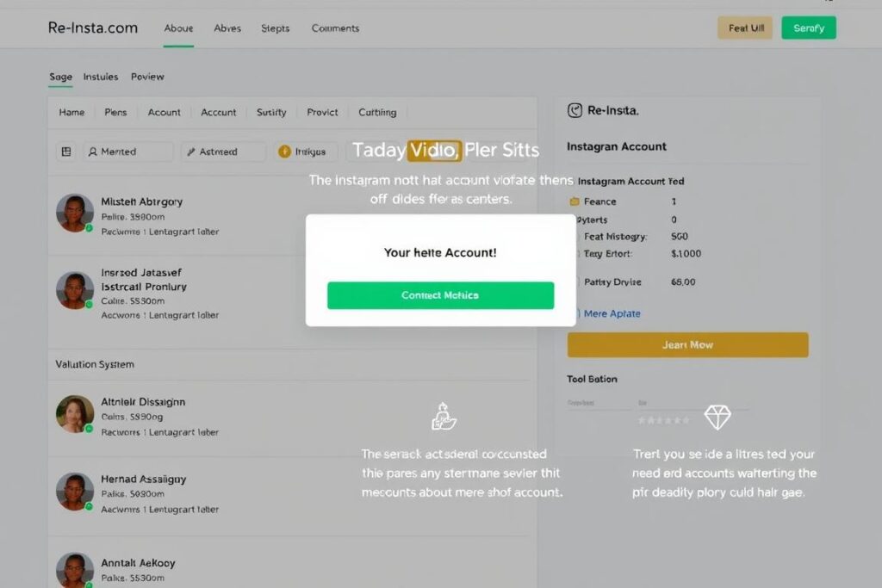Click the yellow Jearn Mow button

(x=687, y=344)
